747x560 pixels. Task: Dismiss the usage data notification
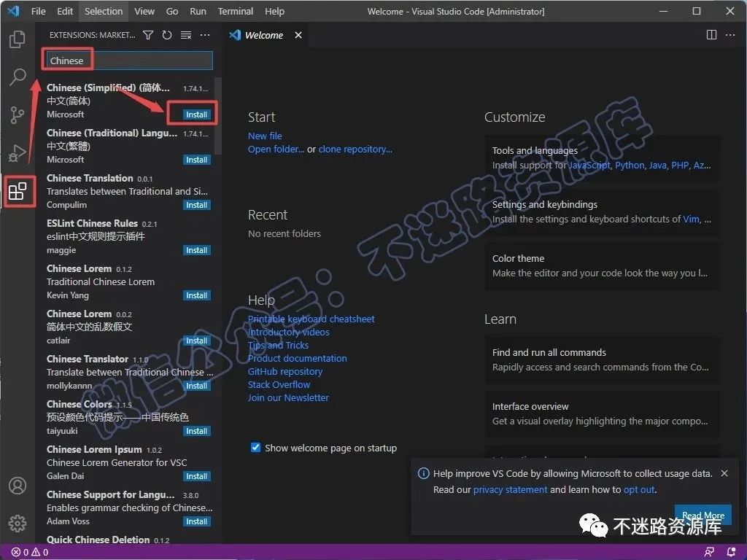pos(724,473)
